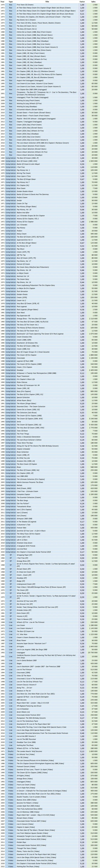Select 'A Drummer's Tale' title
This screenshot has width=100, height=868.
click(24, 525)
